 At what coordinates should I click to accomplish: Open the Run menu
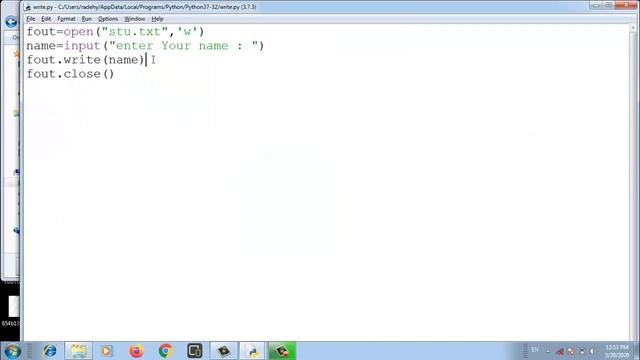pyautogui.click(x=87, y=19)
